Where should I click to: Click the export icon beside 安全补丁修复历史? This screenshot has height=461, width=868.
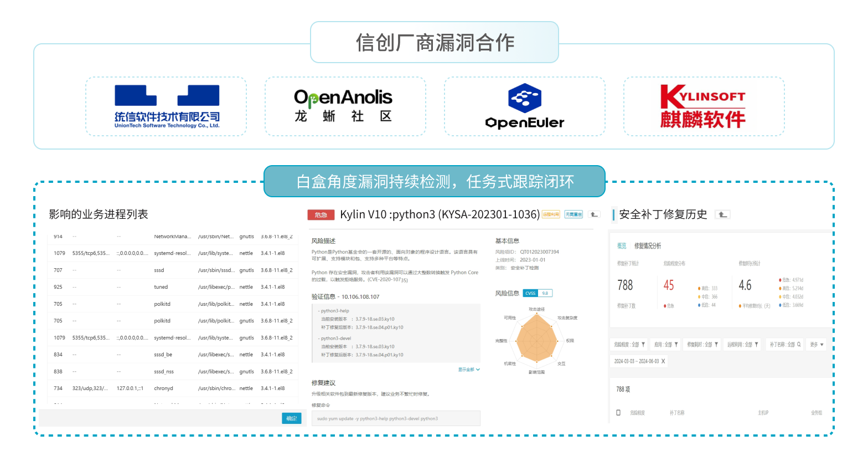[x=722, y=214]
